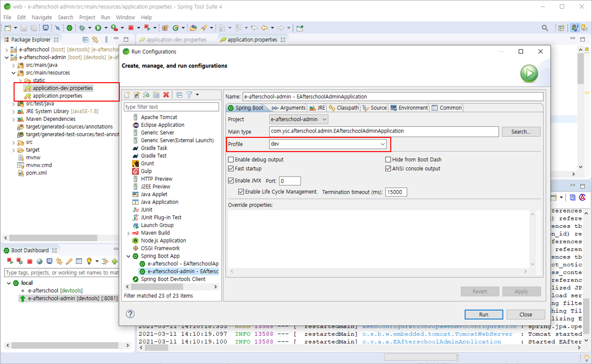Click the Revert button
Viewport: 592px width, 364px height.
tap(480, 291)
